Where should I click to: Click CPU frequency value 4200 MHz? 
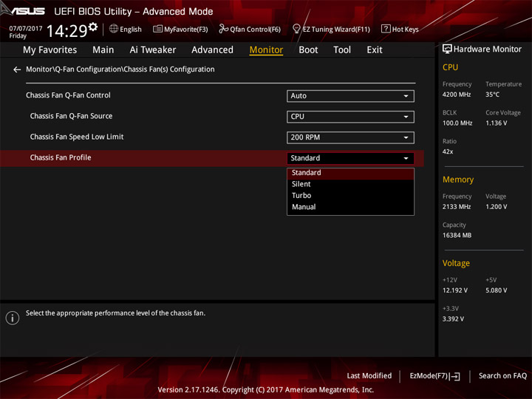[457, 95]
